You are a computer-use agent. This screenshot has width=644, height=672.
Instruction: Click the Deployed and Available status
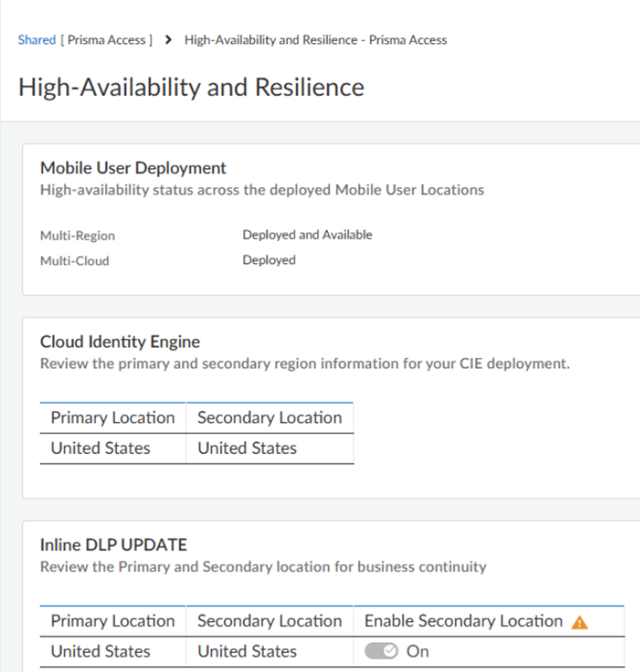pos(307,235)
